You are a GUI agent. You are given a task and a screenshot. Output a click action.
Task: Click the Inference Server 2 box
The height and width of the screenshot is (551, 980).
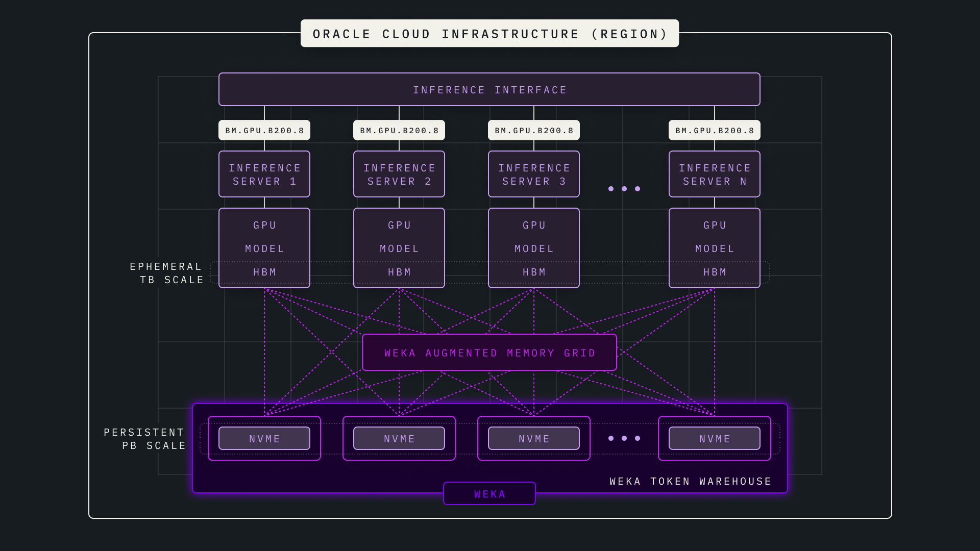pos(399,174)
